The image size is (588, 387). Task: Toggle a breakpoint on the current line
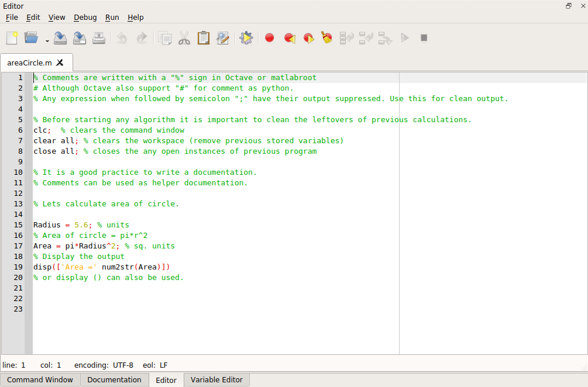point(269,37)
